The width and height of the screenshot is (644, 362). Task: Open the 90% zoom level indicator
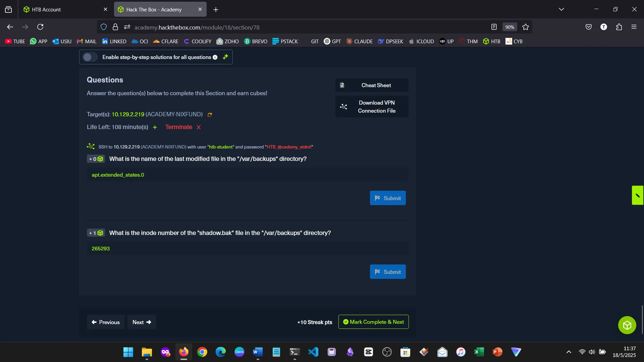[509, 27]
